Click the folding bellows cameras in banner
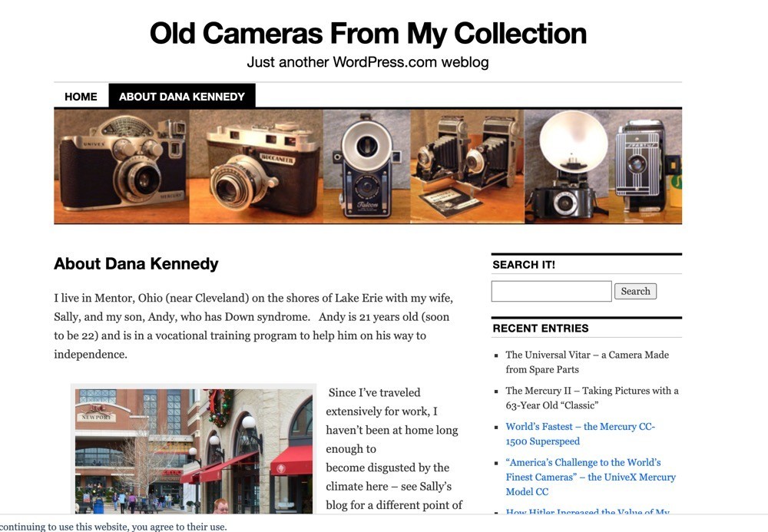The height and width of the screenshot is (532, 768). pyautogui.click(x=467, y=166)
